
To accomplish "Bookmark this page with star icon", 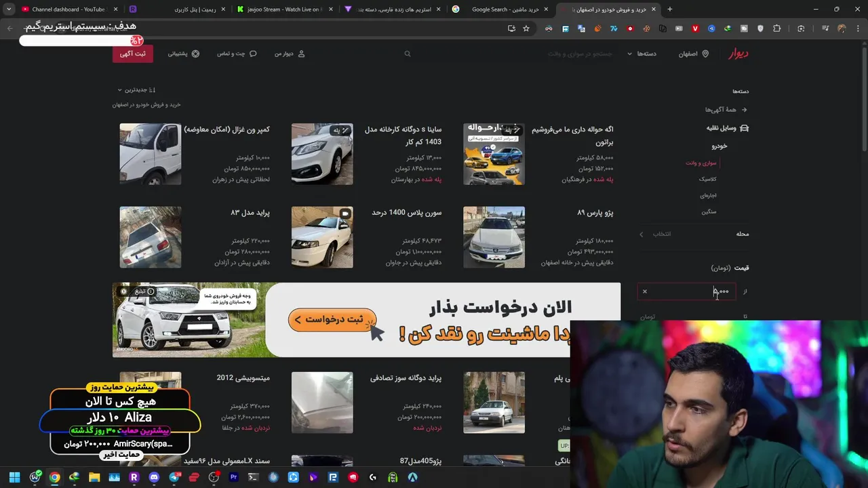I will (526, 28).
